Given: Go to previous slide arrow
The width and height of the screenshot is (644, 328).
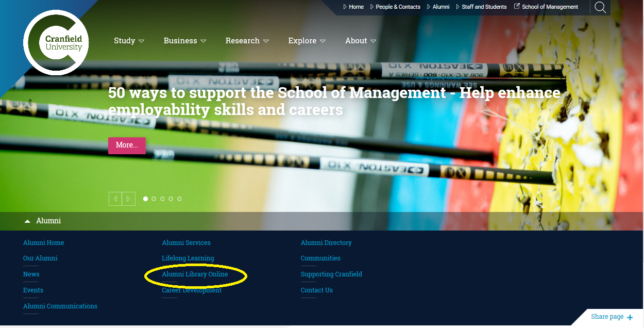Looking at the screenshot, I should click(x=115, y=199).
